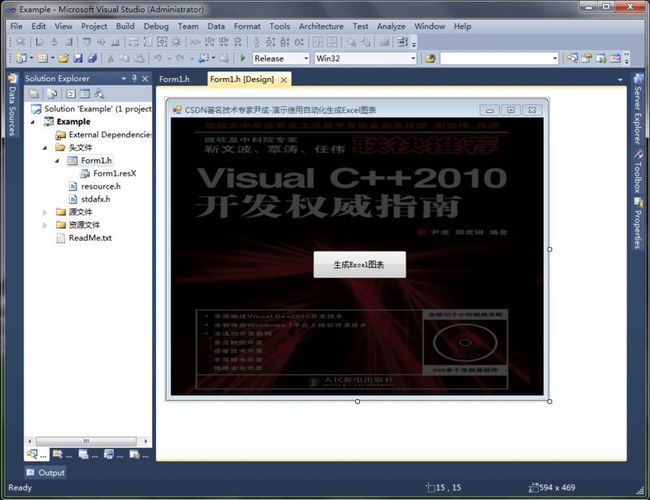Open the Win32 platform dropdown
The image size is (650, 500).
(x=413, y=58)
